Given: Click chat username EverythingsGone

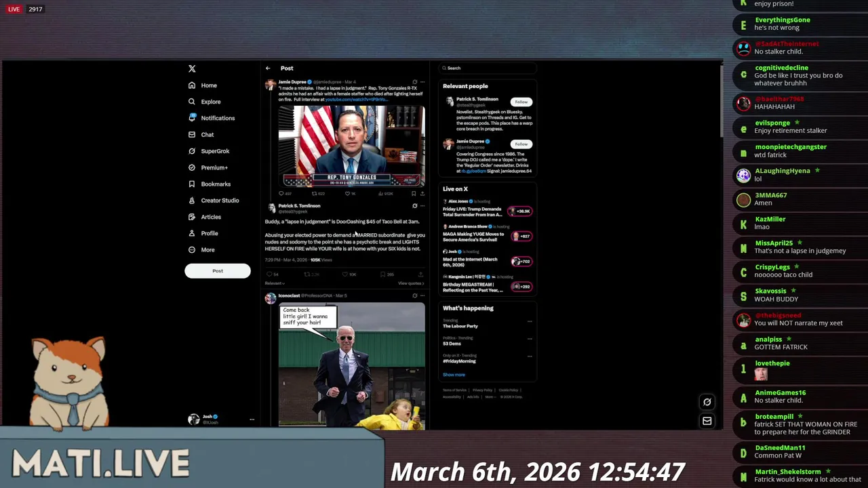Looking at the screenshot, I should tap(783, 20).
